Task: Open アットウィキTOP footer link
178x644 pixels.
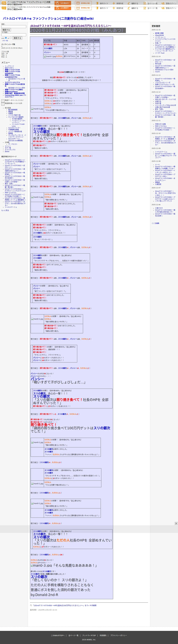Action: [x=89, y=635]
